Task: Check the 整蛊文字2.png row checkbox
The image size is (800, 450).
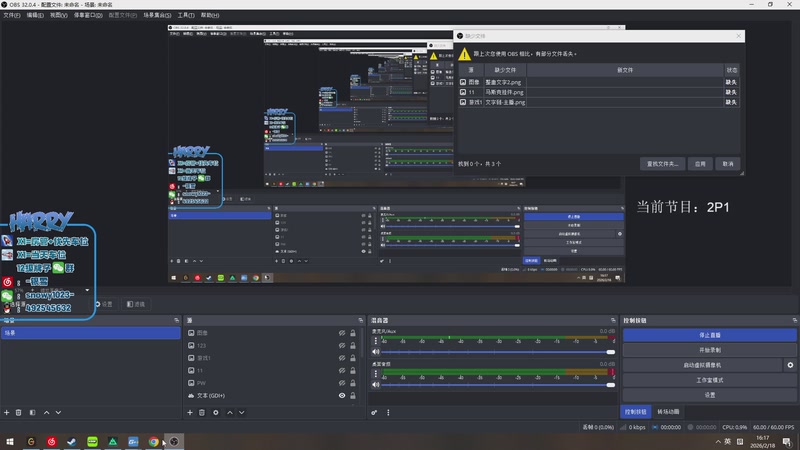Action: [x=463, y=82]
